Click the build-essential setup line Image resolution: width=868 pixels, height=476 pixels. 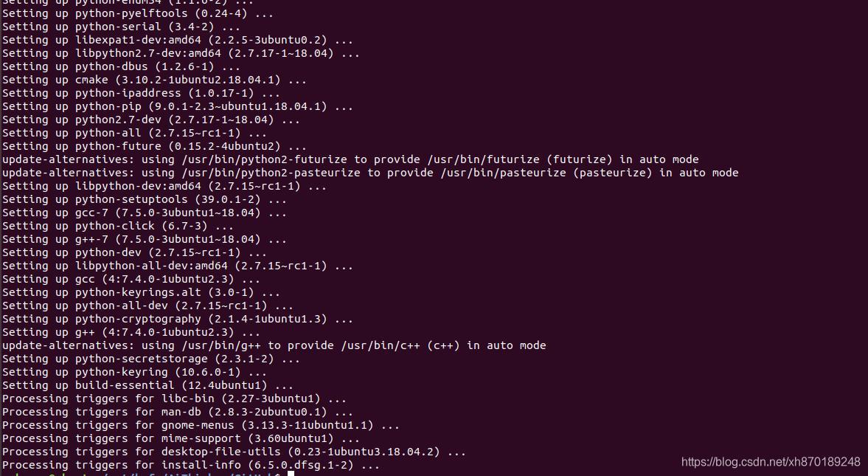tap(147, 386)
